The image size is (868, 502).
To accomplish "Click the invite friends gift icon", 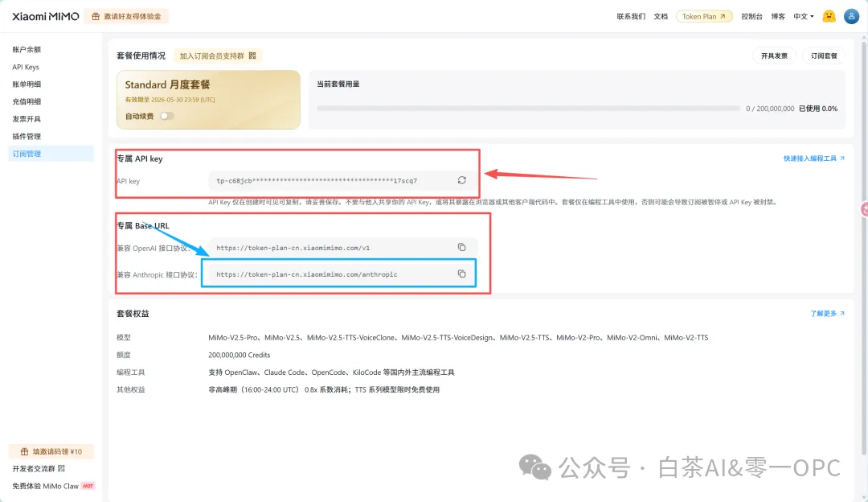I will 96,17.
